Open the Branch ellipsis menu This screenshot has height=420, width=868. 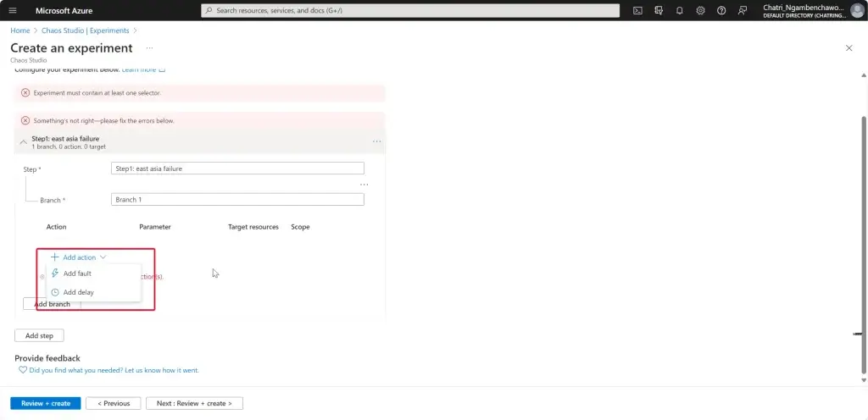[x=364, y=185]
